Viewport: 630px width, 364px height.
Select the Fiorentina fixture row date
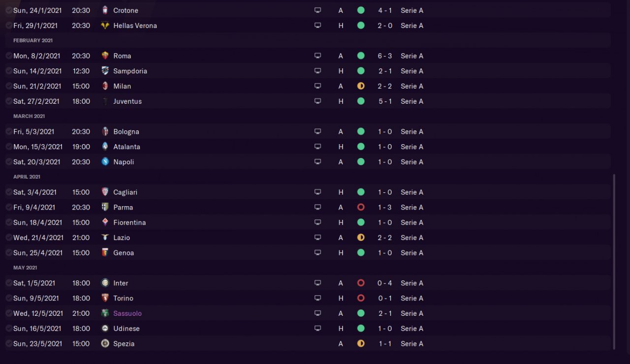[37, 222]
